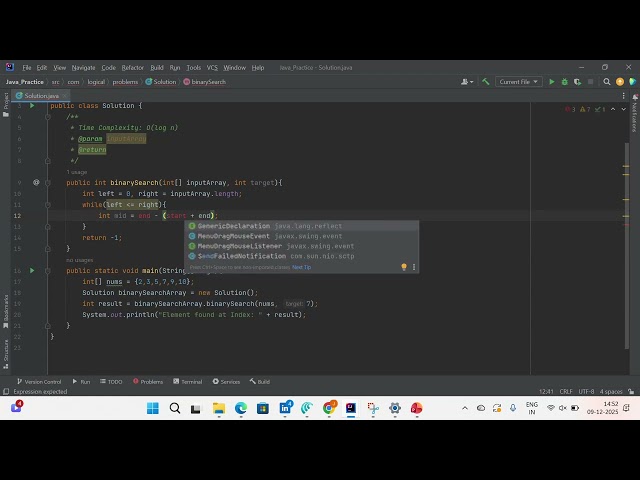Click the errors count indicator
This screenshot has width=640, height=480.
click(570, 109)
